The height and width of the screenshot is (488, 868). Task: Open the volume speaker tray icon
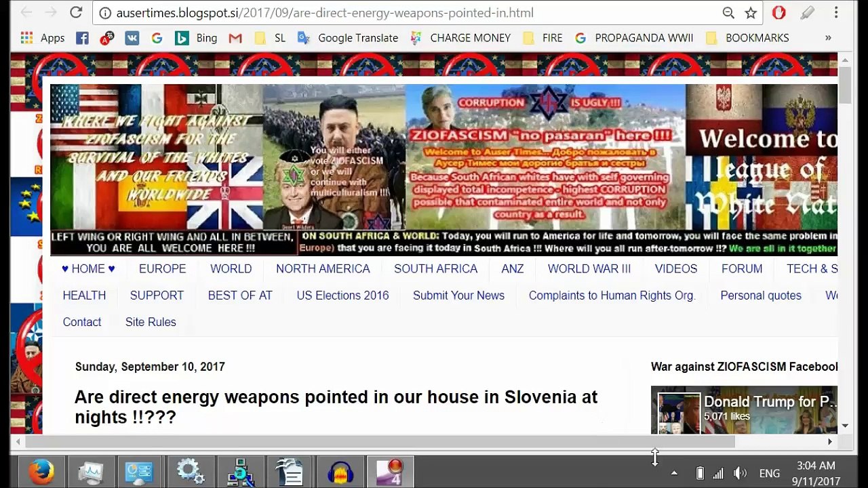740,473
